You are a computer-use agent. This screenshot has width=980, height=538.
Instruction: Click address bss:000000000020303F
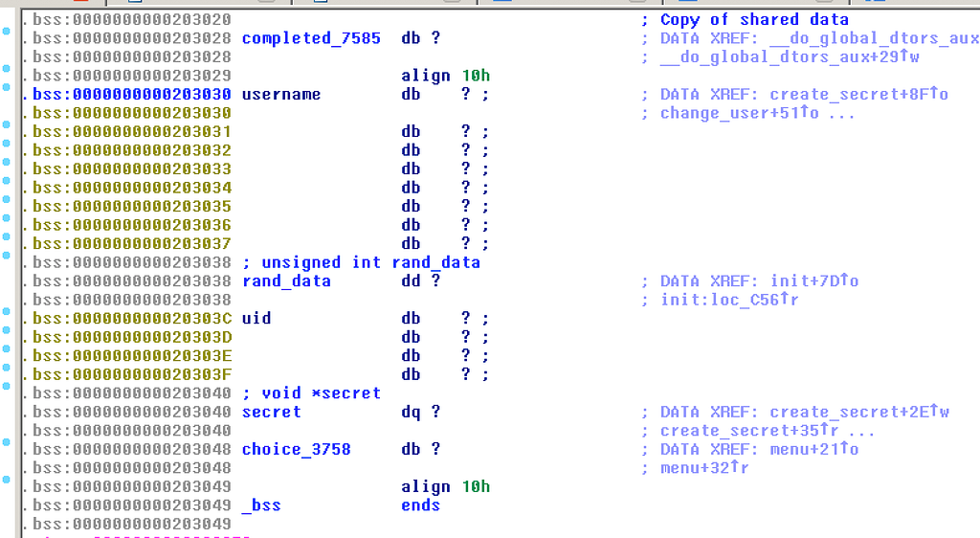pos(132,374)
